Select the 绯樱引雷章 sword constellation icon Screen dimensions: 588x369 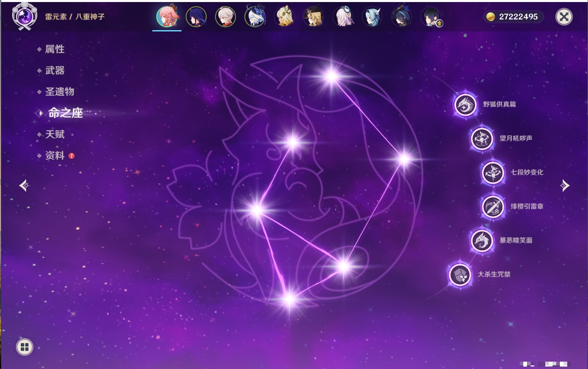tap(493, 206)
